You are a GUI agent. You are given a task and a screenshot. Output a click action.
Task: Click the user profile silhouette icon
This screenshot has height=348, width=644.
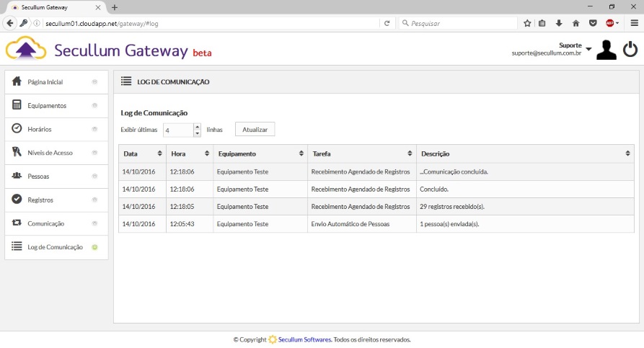(x=606, y=50)
